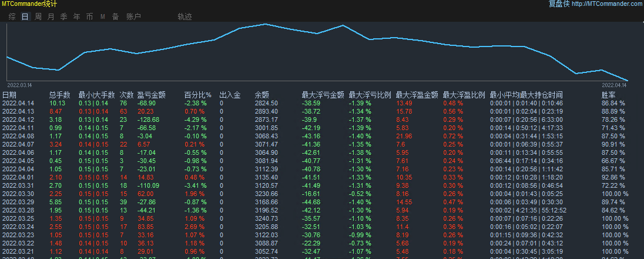The height and width of the screenshot is (259, 644).
Task: Open the 币 currency tab
Action: coord(89,17)
